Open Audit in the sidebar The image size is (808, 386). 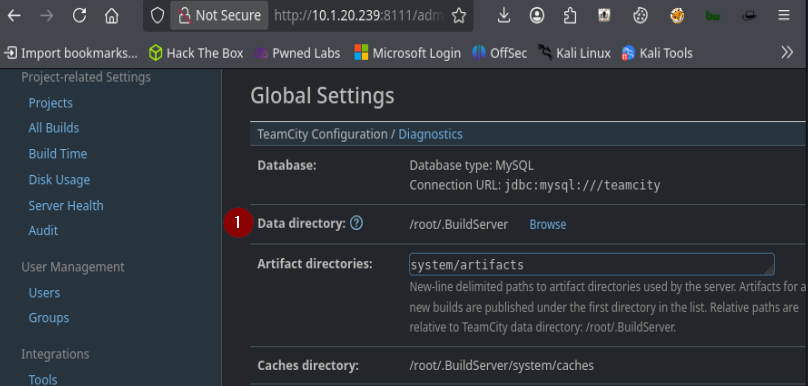tap(43, 230)
